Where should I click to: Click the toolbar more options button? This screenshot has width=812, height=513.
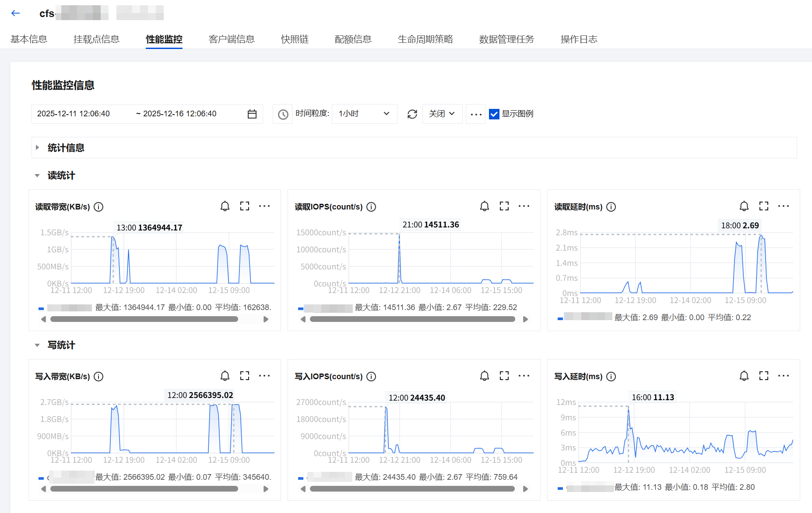tap(476, 114)
